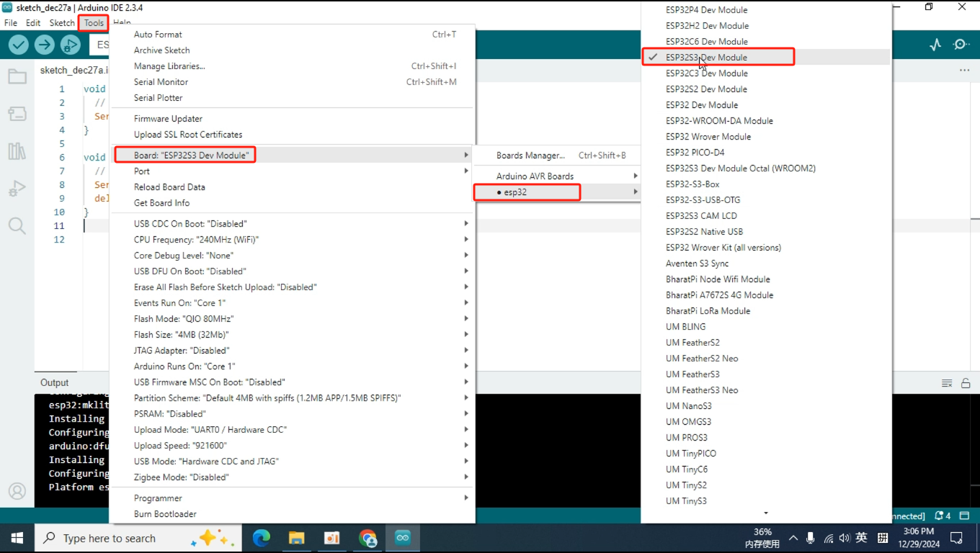
Task: Expand the Port submenu
Action: pos(293,171)
